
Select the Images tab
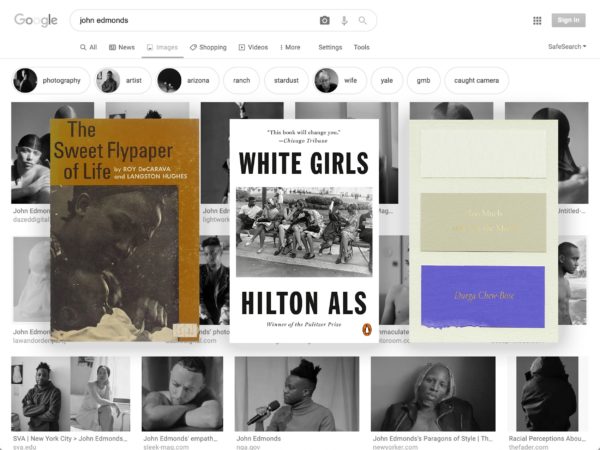pos(162,47)
